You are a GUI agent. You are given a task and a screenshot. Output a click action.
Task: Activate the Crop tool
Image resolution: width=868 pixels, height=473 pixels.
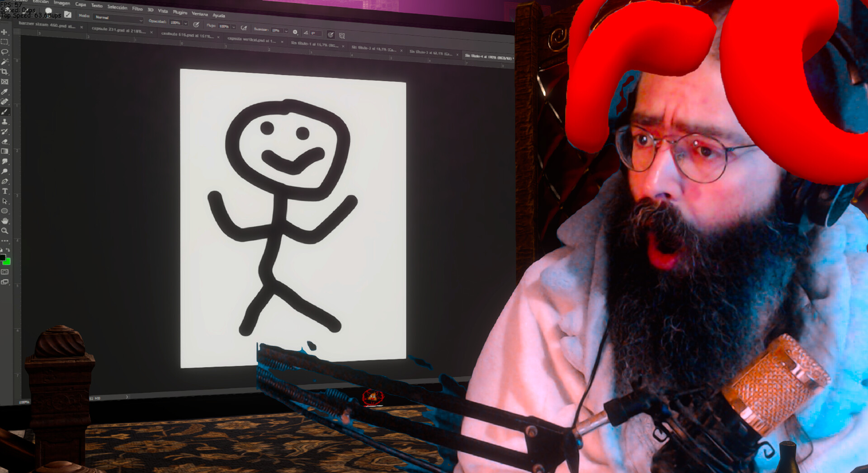point(5,72)
